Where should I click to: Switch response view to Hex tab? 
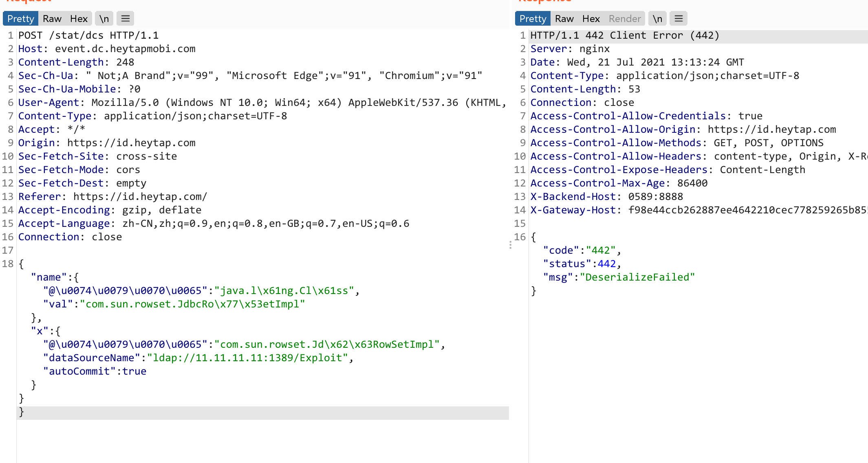pyautogui.click(x=591, y=19)
